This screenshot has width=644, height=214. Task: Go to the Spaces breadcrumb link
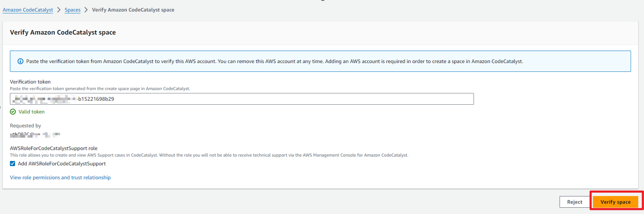[x=72, y=10]
